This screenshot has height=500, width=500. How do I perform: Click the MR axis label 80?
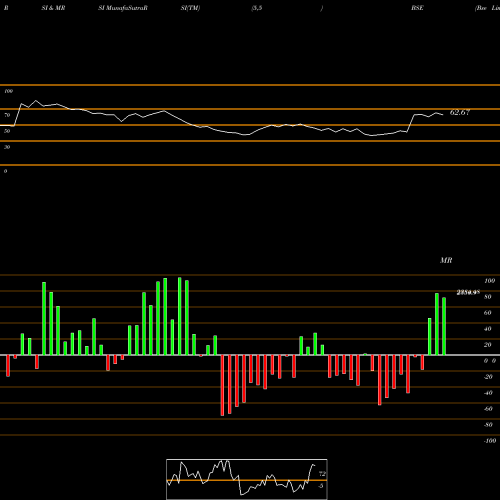coord(488,297)
